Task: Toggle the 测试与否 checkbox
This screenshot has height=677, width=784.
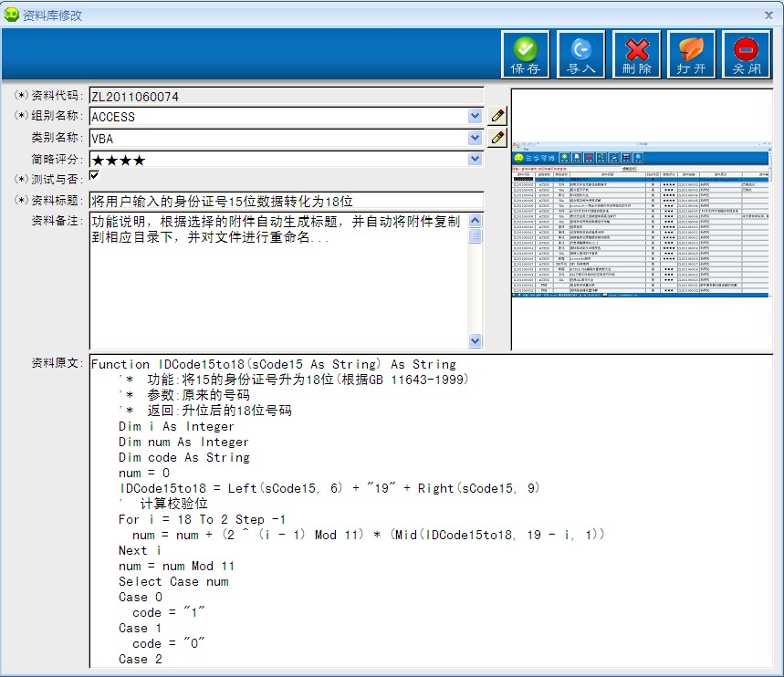Action: point(95,175)
